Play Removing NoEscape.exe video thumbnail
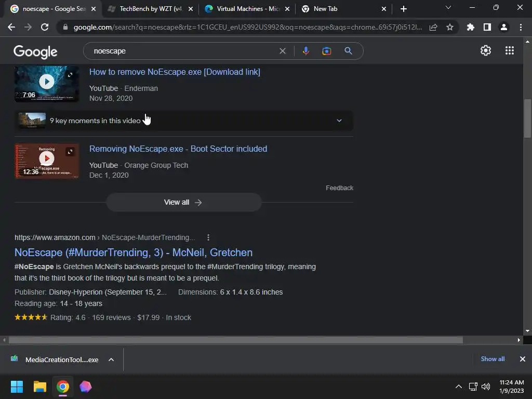532x399 pixels. (47, 161)
